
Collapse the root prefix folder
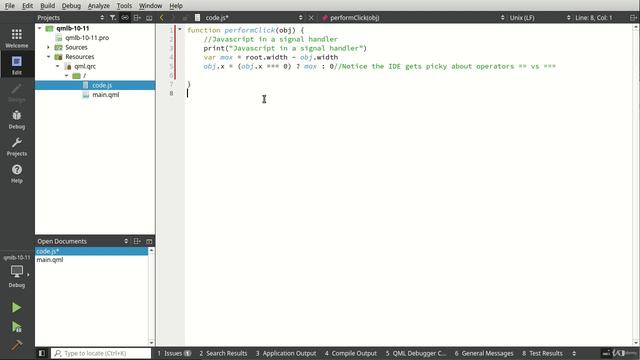click(x=67, y=76)
